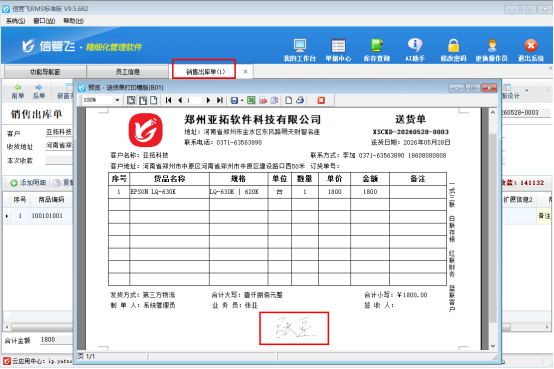Expand the save icon's dropdown arrow
Image resolution: width=554 pixels, height=369 pixels.
coord(242,101)
